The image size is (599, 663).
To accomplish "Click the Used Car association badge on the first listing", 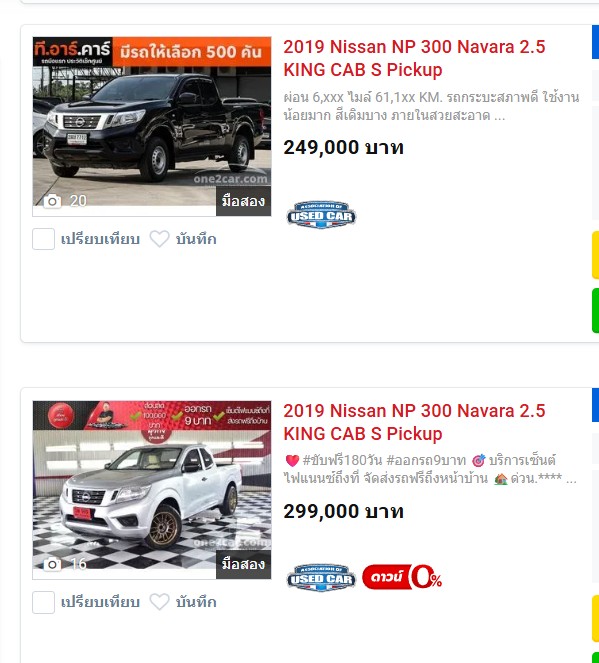I will [x=321, y=215].
